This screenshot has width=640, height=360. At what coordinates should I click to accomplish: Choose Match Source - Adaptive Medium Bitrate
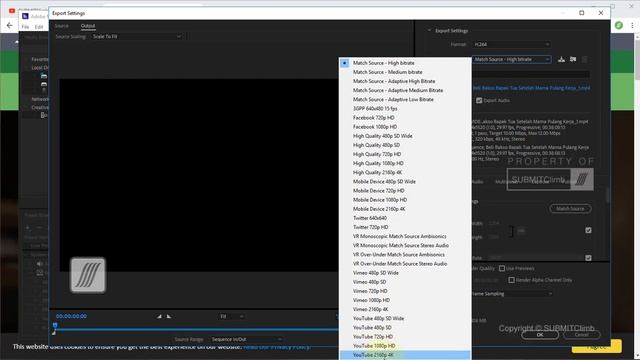coord(405,90)
